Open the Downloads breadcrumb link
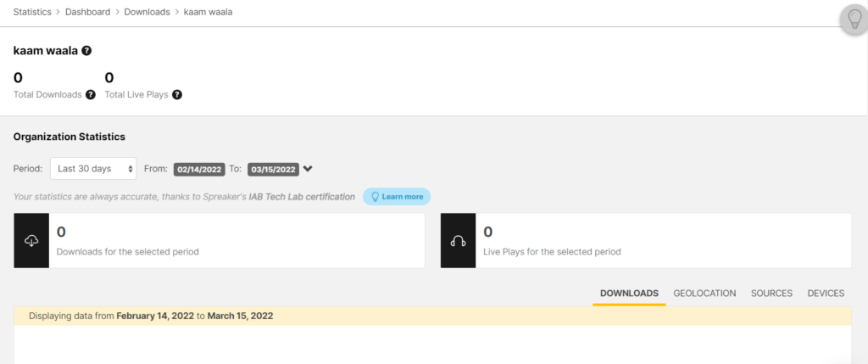Viewport: 868px width, 364px height. point(147,11)
